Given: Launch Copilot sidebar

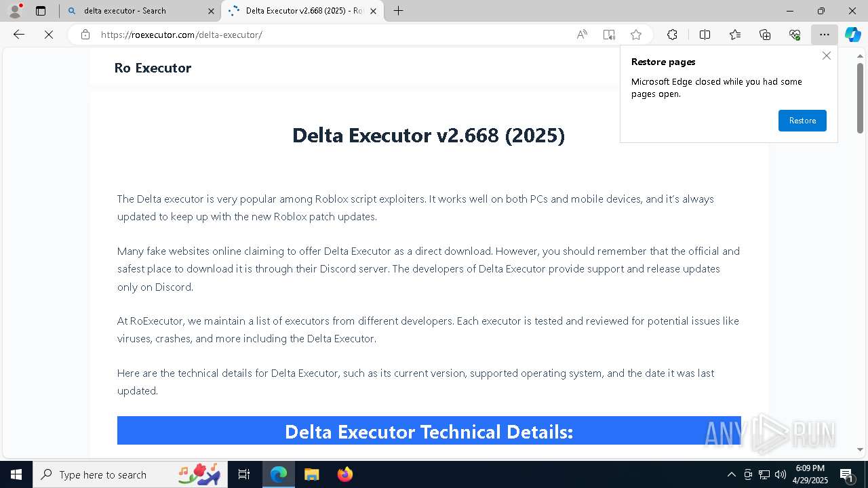Looking at the screenshot, I should pos(852,35).
